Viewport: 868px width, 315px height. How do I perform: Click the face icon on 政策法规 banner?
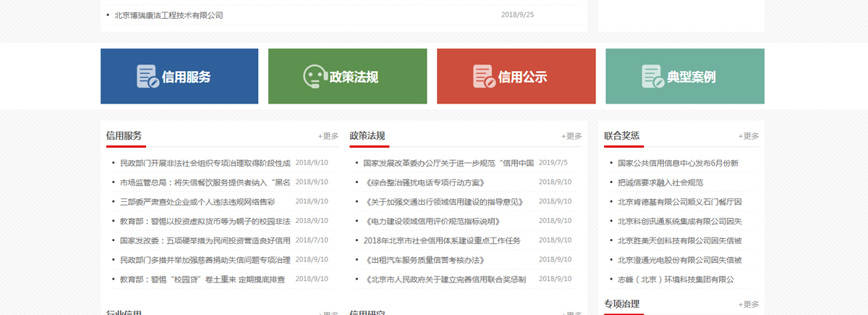[x=315, y=77]
